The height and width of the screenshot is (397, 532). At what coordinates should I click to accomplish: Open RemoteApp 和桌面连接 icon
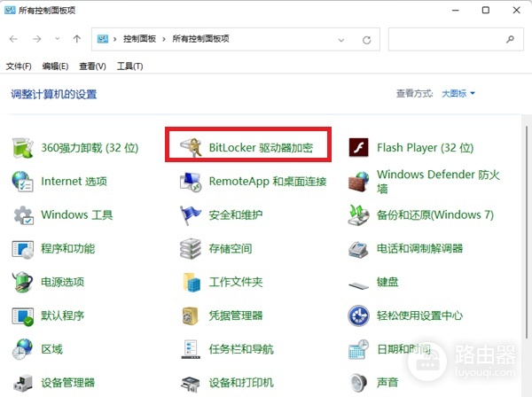tap(191, 182)
